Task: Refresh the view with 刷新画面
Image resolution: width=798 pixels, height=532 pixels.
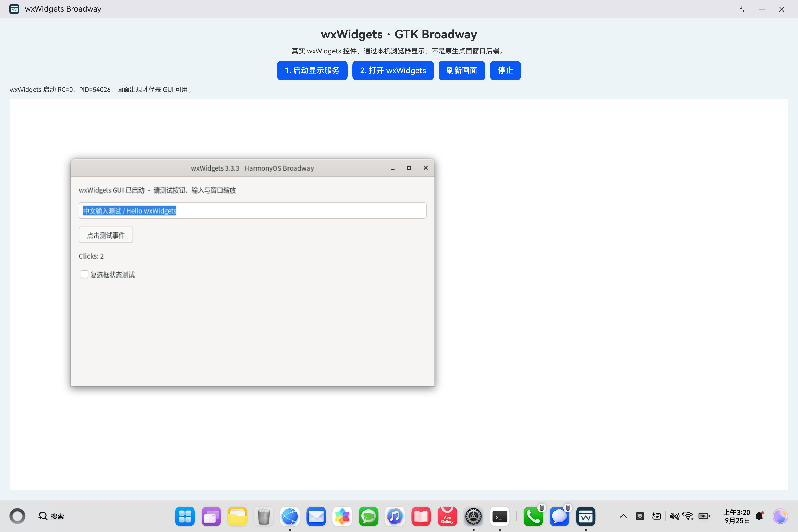Action: coord(461,71)
